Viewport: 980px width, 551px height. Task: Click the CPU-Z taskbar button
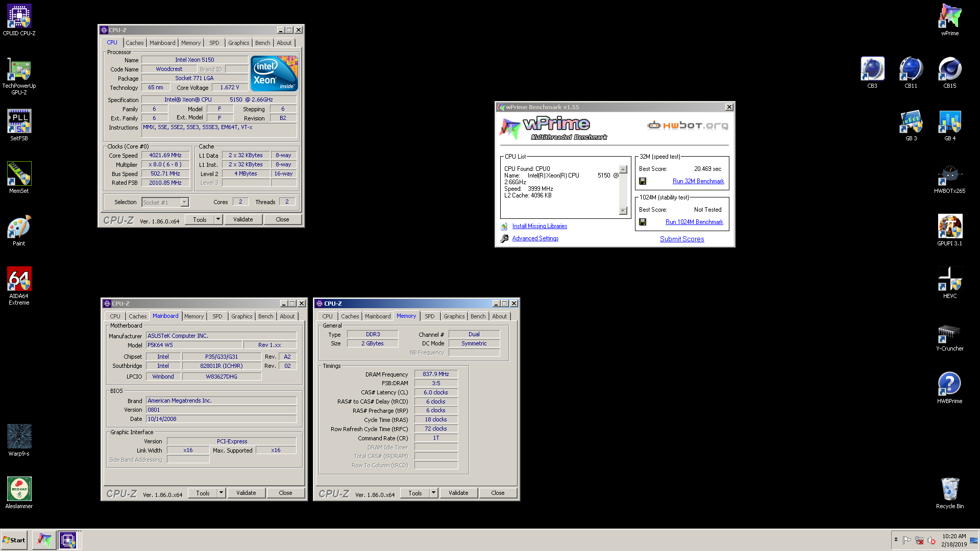[x=68, y=540]
